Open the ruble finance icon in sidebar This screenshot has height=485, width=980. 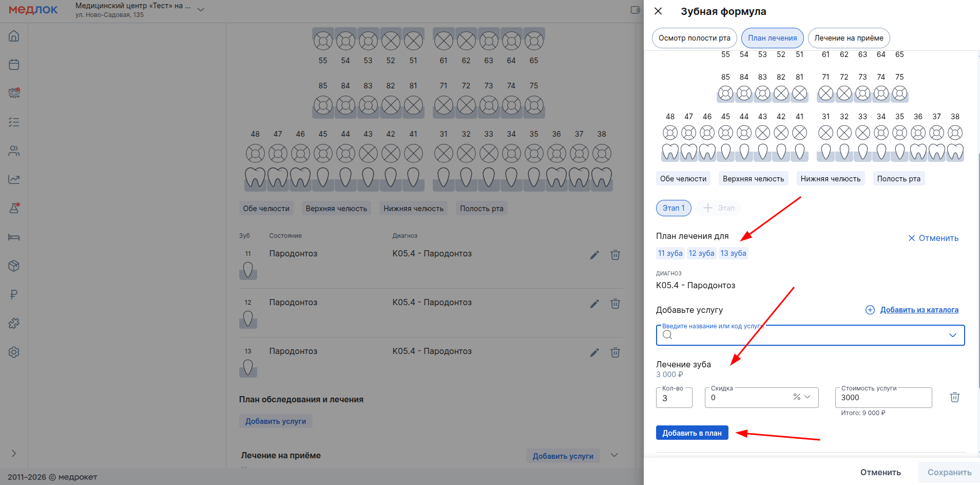tap(14, 294)
